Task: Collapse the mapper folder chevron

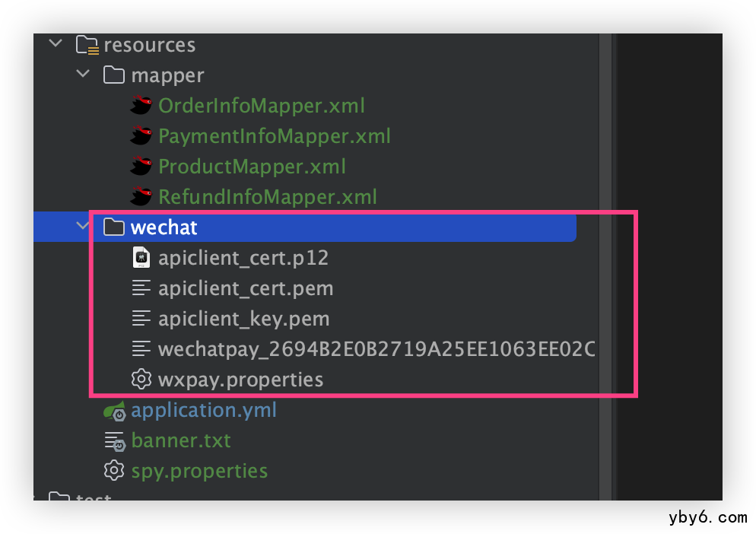Action: click(x=82, y=75)
